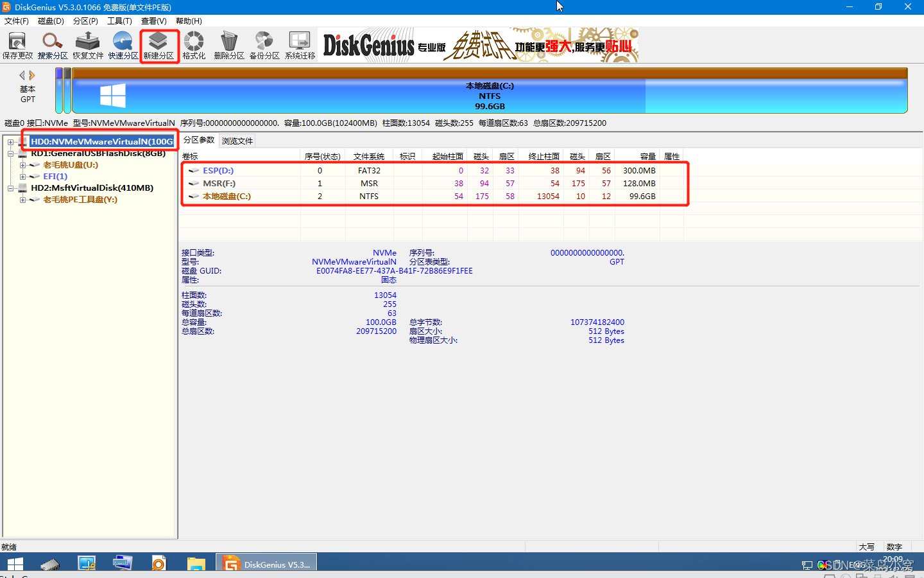
Task: Select 老毛桃PE工具盘(Y:) in tree
Action: point(80,200)
